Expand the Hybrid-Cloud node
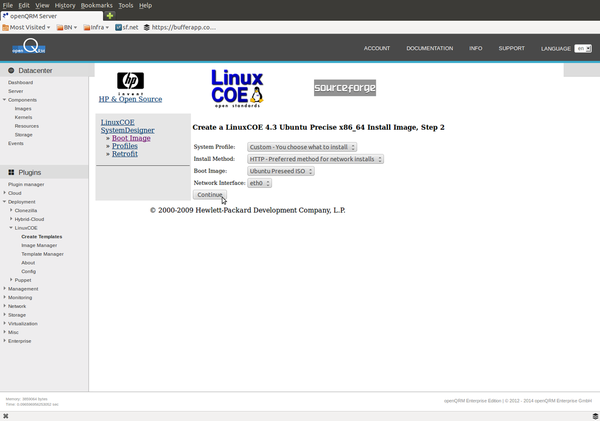600x421 pixels. (x=11, y=219)
